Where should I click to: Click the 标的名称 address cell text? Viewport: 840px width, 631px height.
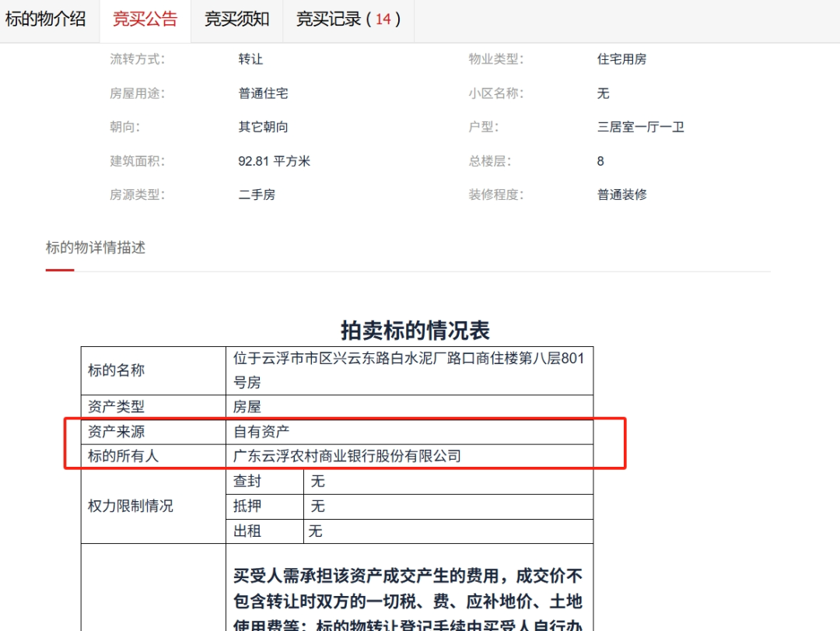tap(408, 370)
